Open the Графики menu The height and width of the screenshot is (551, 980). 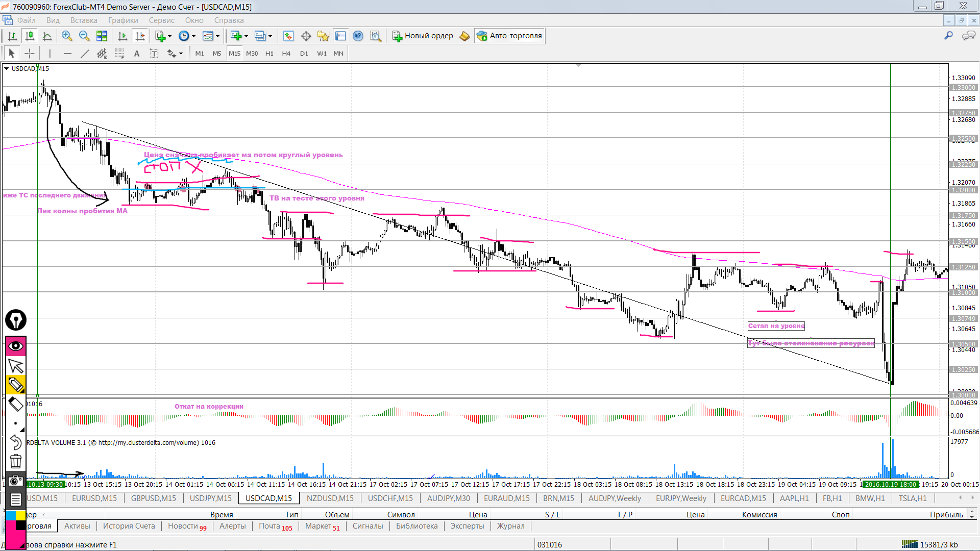(x=123, y=20)
